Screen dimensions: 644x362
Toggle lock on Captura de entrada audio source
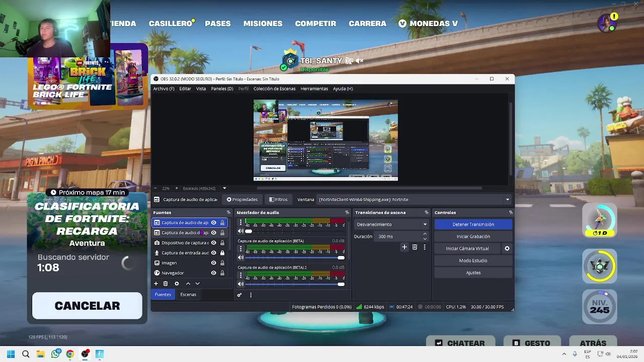pyautogui.click(x=222, y=253)
